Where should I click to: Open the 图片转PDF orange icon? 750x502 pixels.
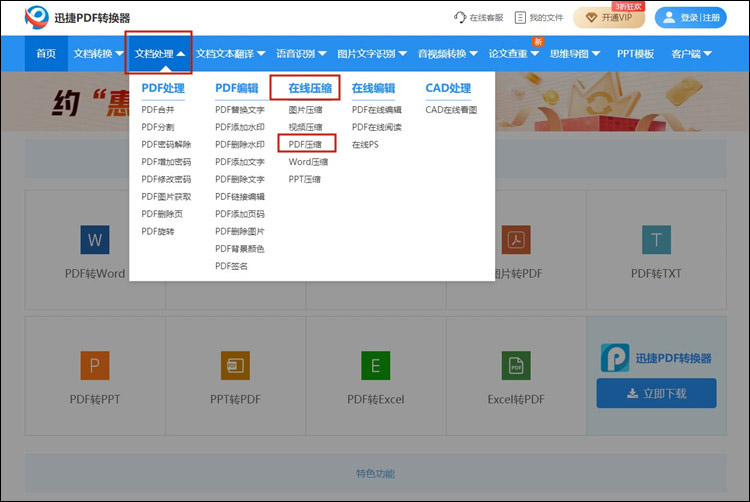click(x=516, y=240)
